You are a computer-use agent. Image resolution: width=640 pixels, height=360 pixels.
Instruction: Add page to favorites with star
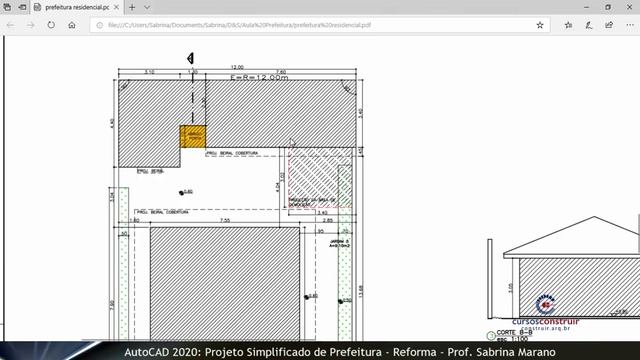pyautogui.click(x=540, y=25)
